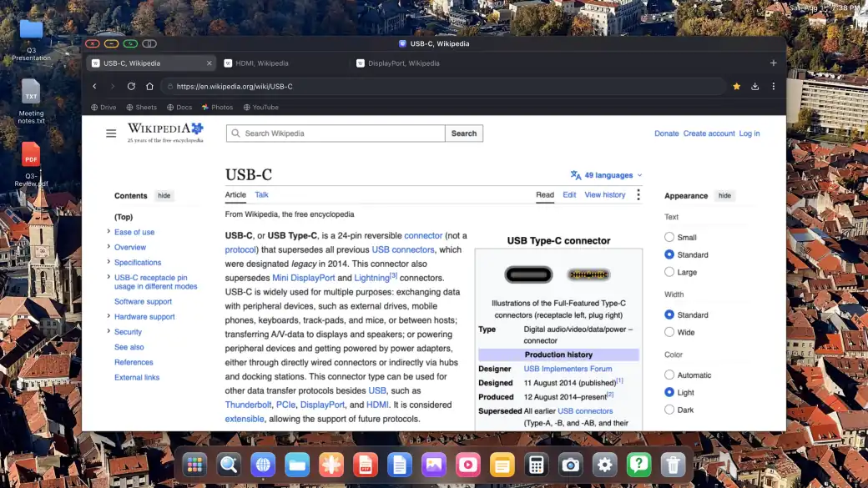This screenshot has width=868, height=488.
Task: Focus the Search Wikipedia field
Action: click(x=336, y=133)
